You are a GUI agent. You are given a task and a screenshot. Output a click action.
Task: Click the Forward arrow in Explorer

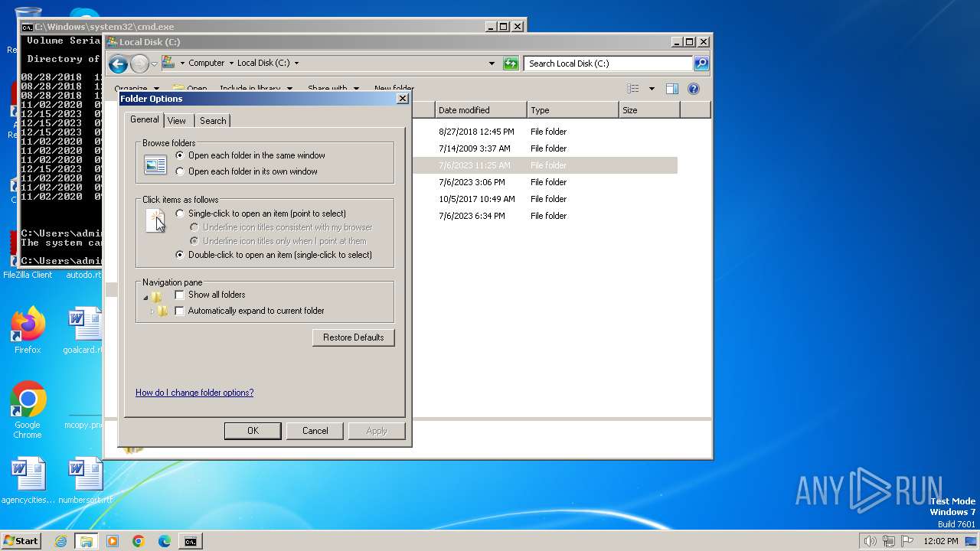coord(139,64)
